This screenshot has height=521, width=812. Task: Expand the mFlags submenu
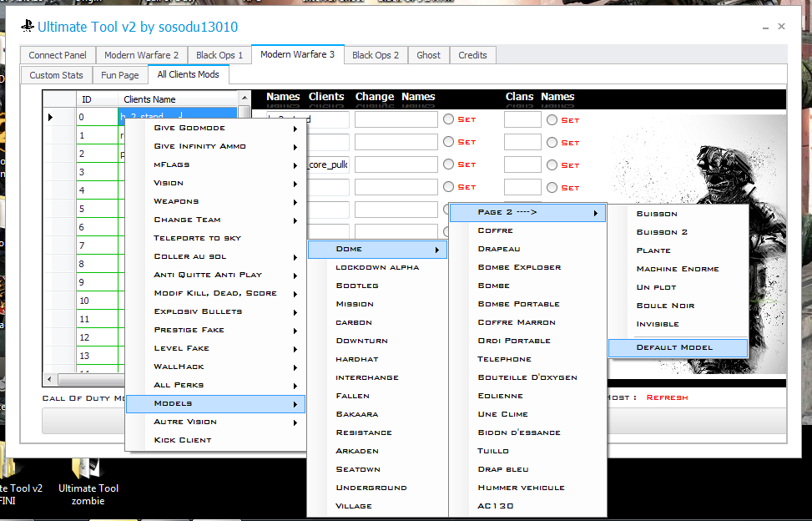pyautogui.click(x=215, y=164)
